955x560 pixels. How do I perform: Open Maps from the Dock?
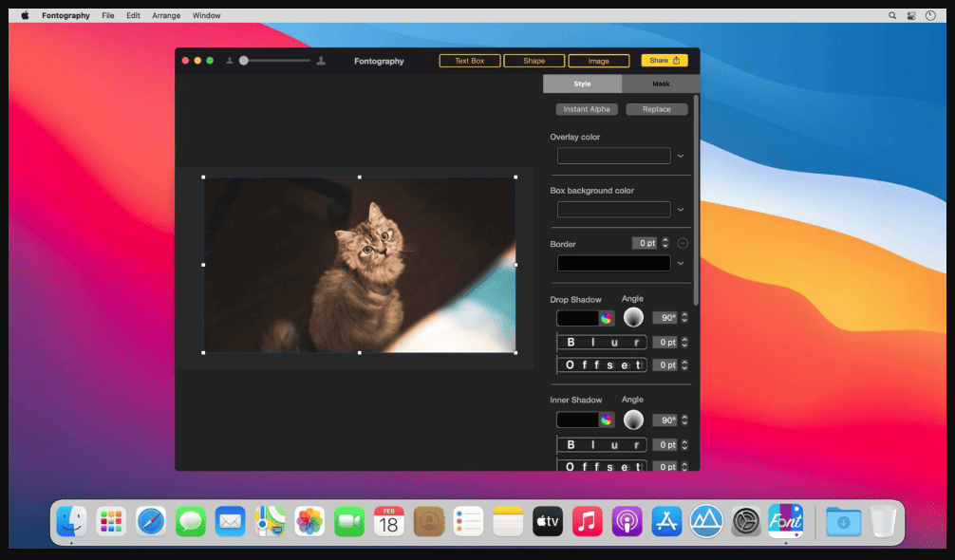[x=270, y=521]
